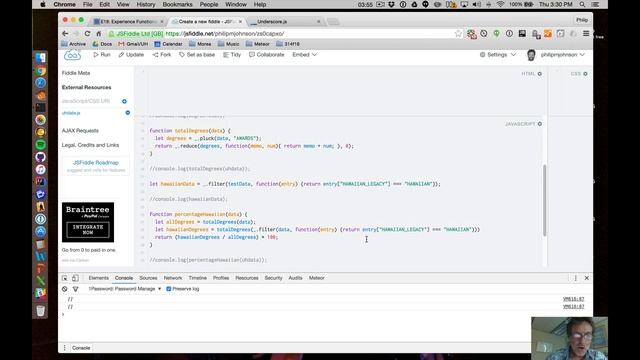Toggle Preserve log checkbox
Image resolution: width=640 pixels, height=360 pixels.
(x=169, y=289)
